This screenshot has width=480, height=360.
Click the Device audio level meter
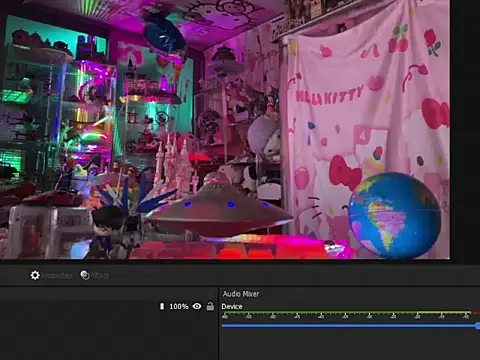350,313
